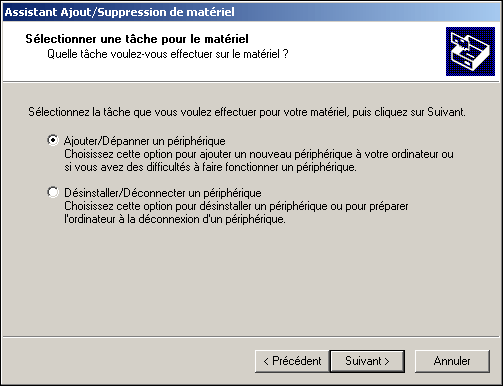The width and height of the screenshot is (503, 386).
Task: Go back with the Précédent button
Action: (292, 361)
